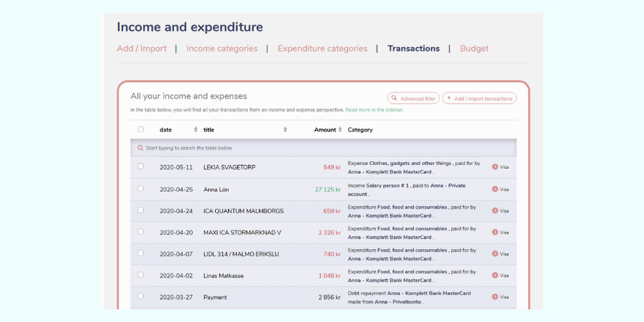
Task: Click the date 2020-05-11
Action: pos(176,167)
